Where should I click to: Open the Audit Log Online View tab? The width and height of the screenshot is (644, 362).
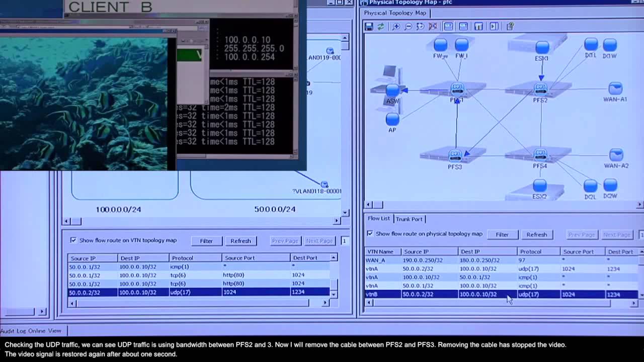31,331
